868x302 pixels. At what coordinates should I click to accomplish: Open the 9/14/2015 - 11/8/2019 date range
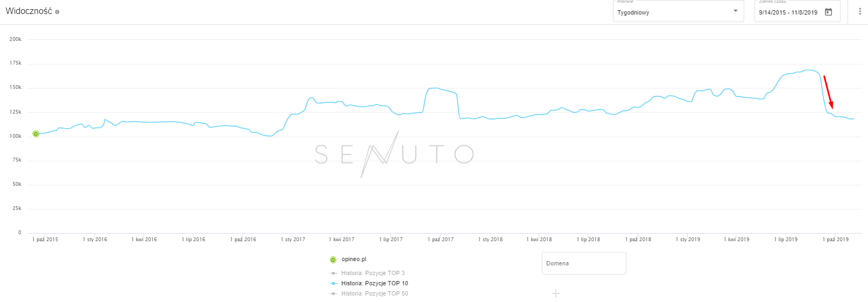point(788,12)
